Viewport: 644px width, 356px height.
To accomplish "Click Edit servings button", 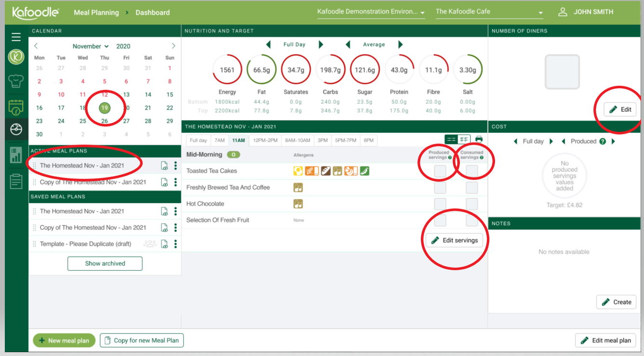I will tap(454, 240).
